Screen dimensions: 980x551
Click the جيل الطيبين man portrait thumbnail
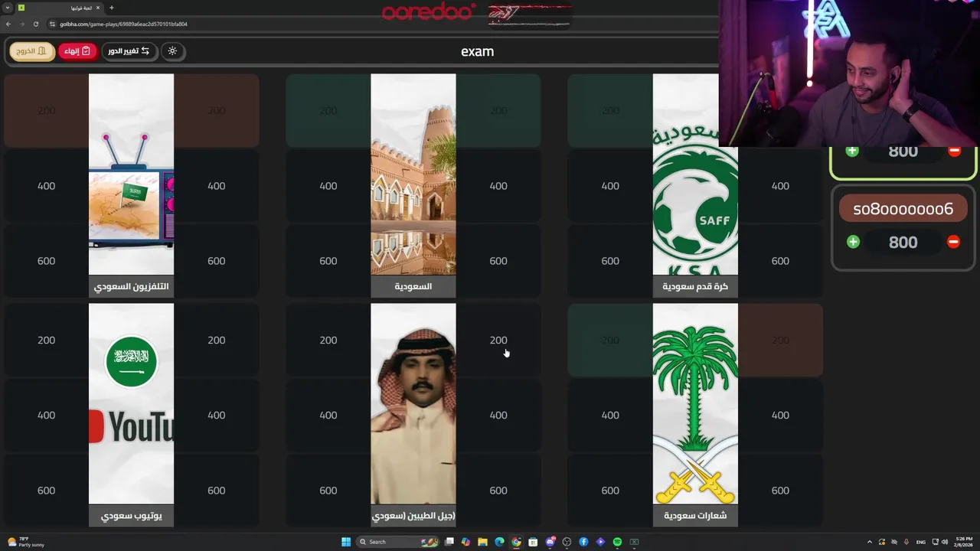tap(413, 404)
